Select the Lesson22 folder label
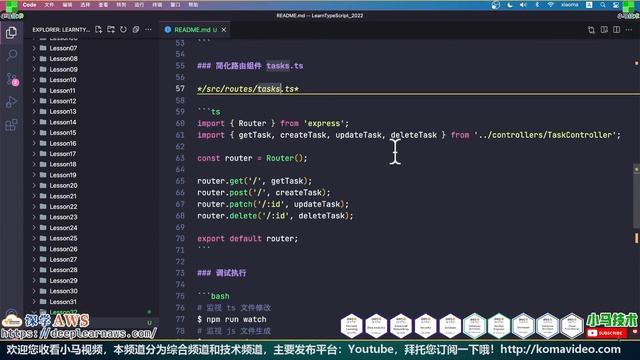The height and width of the screenshot is (360, 640). click(63, 207)
